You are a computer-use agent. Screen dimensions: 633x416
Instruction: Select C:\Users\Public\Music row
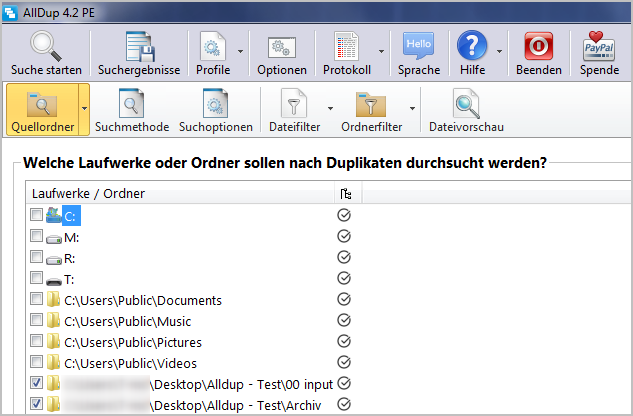(x=128, y=321)
